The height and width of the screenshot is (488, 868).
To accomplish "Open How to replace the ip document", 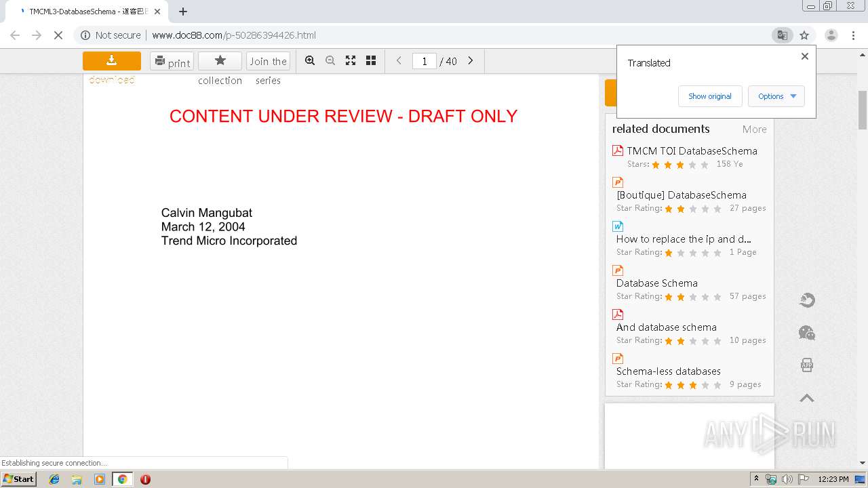I will (x=684, y=239).
